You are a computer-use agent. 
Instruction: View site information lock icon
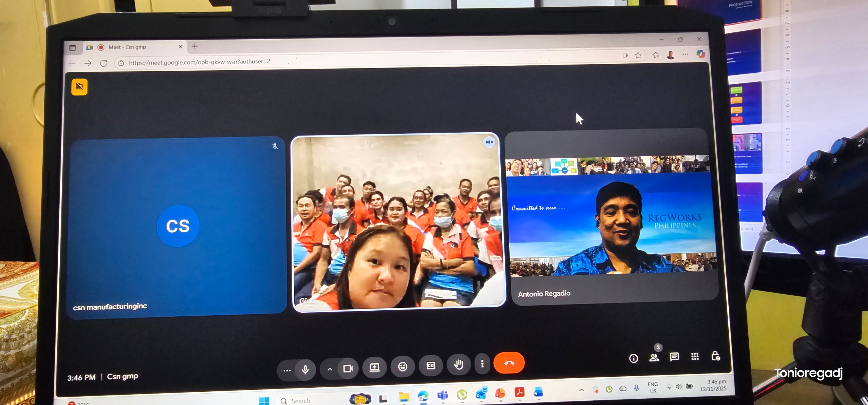121,63
